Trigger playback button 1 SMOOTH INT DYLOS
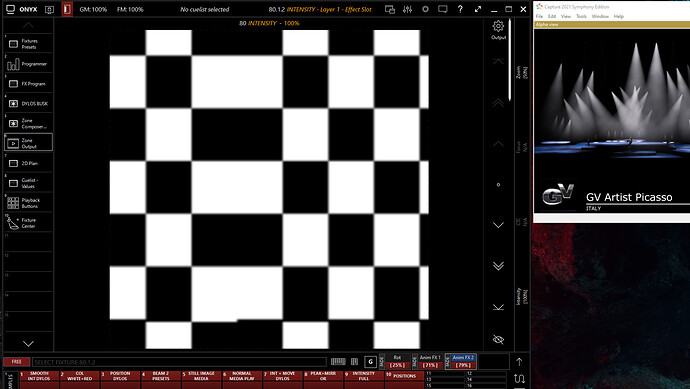 pyautogui.click(x=39, y=379)
